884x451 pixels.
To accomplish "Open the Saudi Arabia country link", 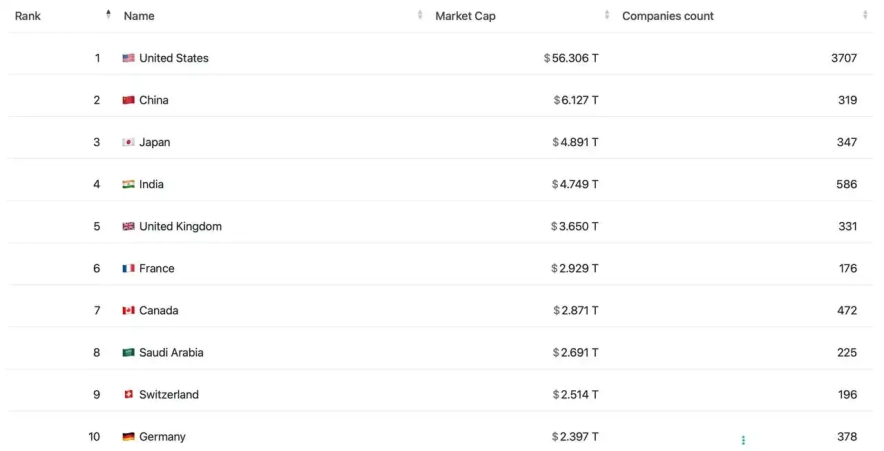I will tap(171, 352).
